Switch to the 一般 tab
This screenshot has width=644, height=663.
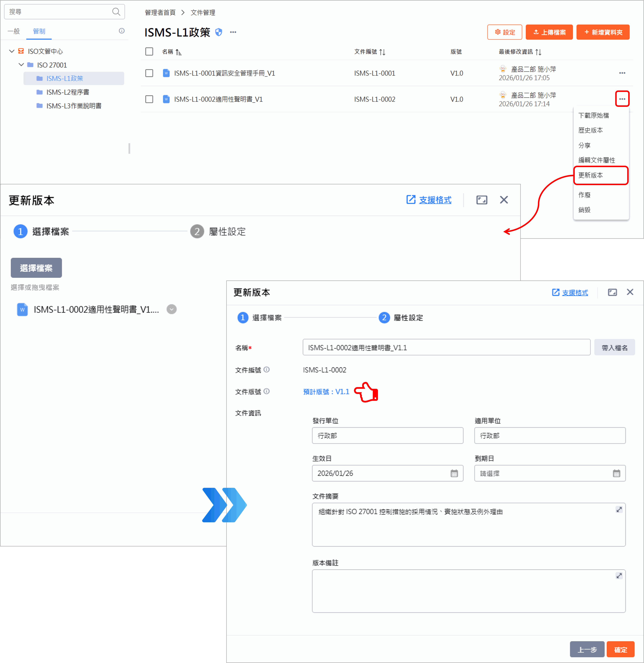click(x=14, y=31)
